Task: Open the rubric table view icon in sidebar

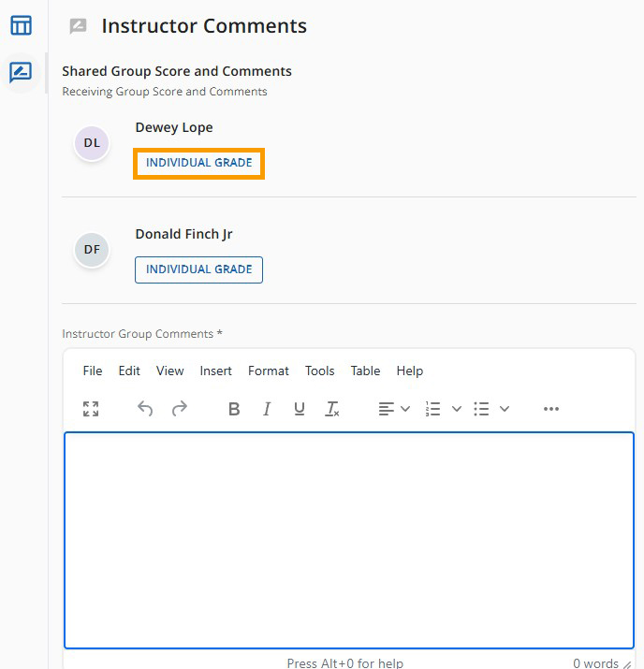Action: pos(21,25)
